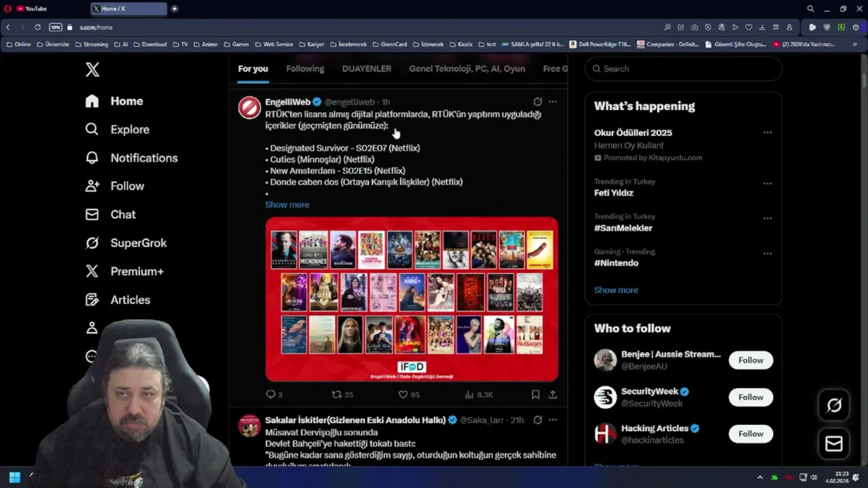Open the GreenCard bookmarks folder

click(x=389, y=44)
